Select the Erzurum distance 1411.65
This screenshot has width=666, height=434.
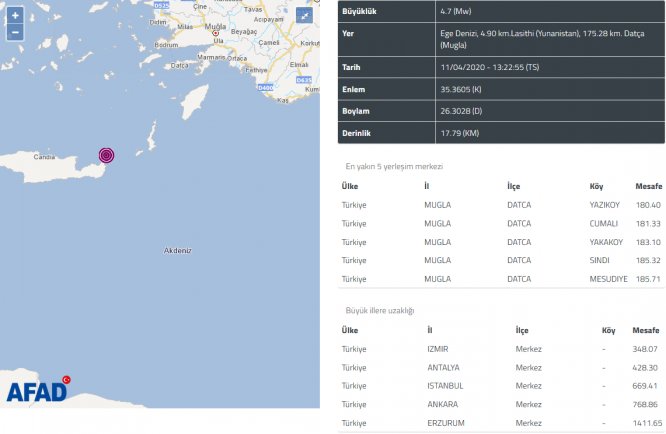point(646,423)
